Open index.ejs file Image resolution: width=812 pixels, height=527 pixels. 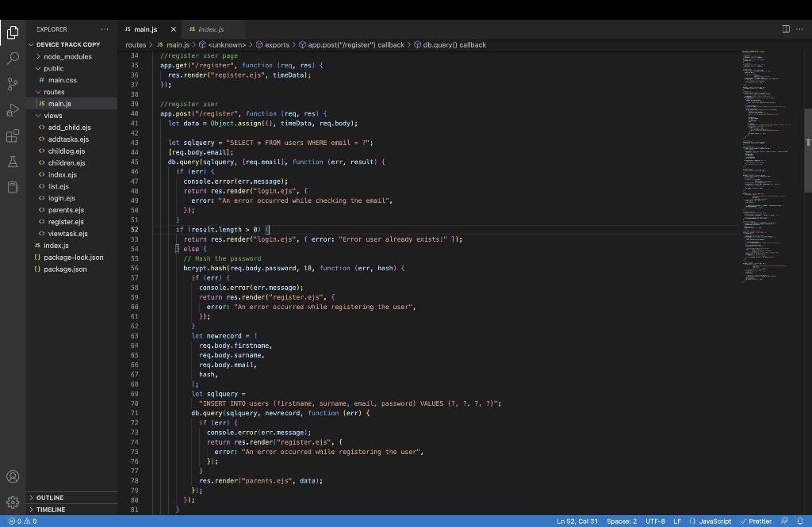(72, 174)
